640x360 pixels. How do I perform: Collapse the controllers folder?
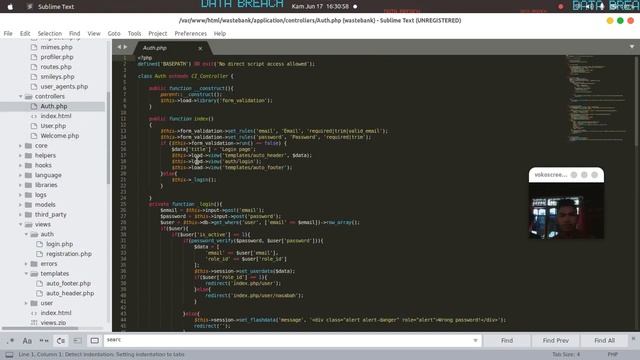click(x=20, y=96)
